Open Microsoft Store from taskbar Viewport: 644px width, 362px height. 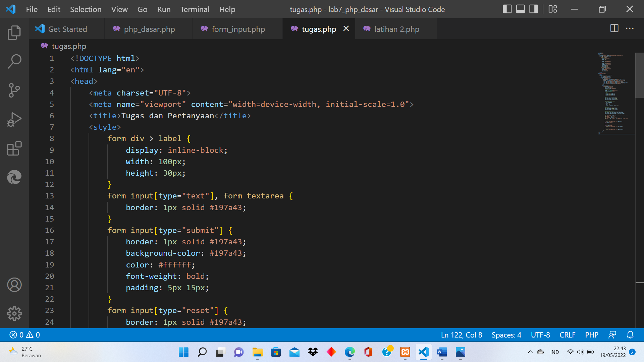click(x=276, y=352)
